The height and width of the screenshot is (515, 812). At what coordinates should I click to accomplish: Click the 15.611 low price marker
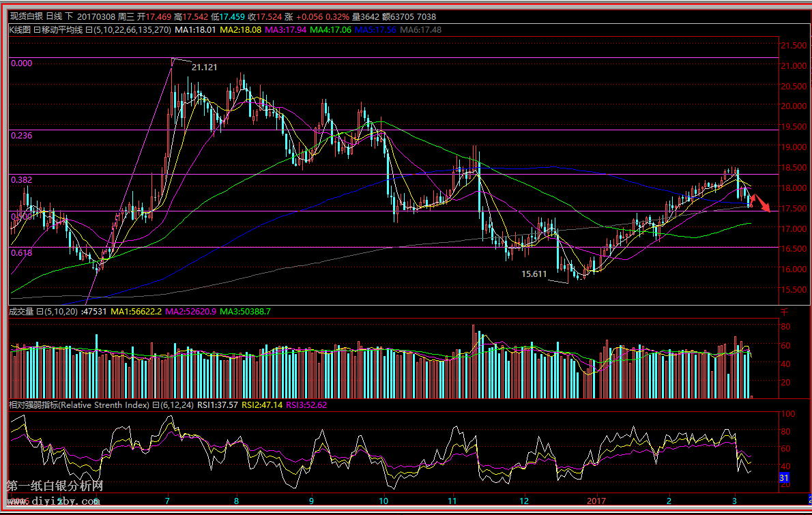coord(534,274)
